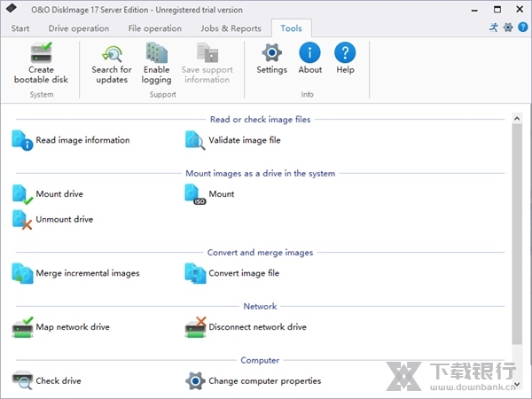Image resolution: width=532 pixels, height=399 pixels.
Task: Click Disconnect network drive
Action: [x=257, y=327]
